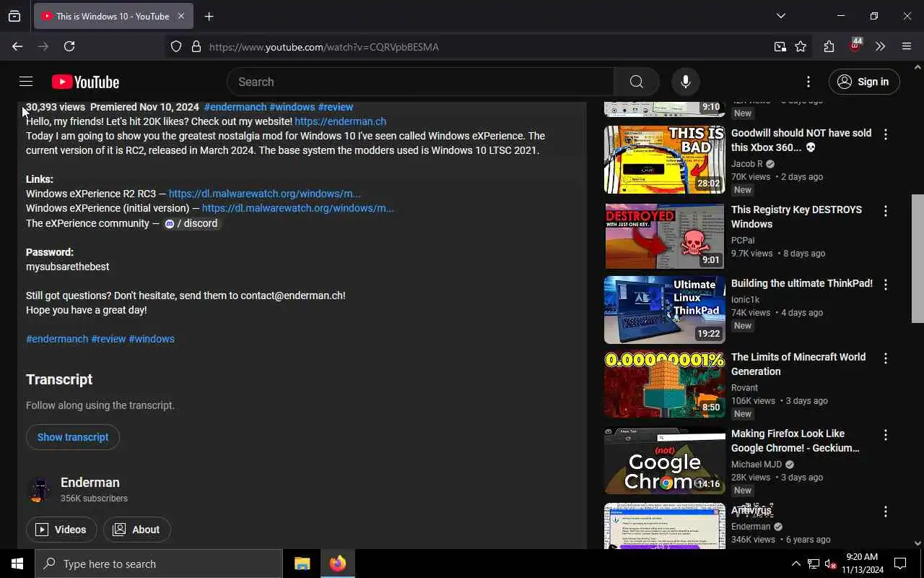924x578 pixels.
Task: Open options for Registry Key video
Action: pos(886,211)
